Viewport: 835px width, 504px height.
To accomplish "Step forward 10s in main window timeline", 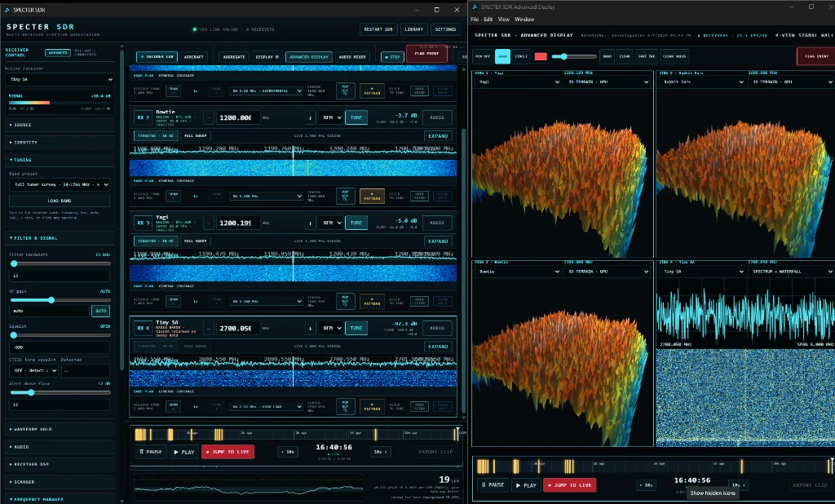I will pyautogui.click(x=380, y=452).
